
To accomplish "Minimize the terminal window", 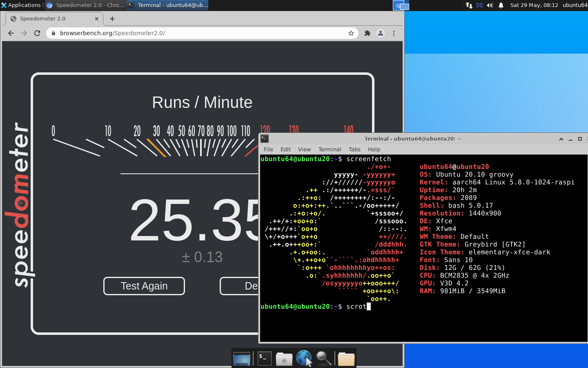I will tap(570, 139).
